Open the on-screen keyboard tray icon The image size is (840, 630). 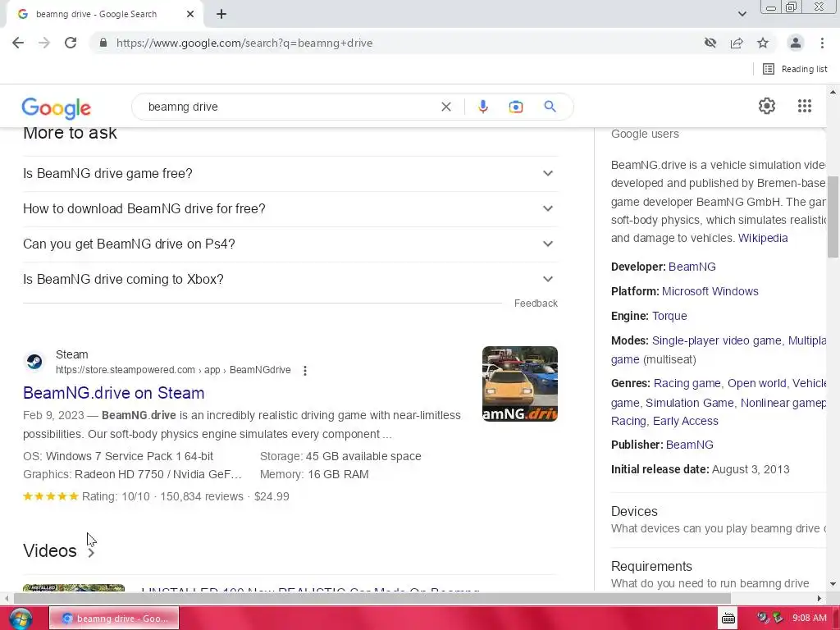point(728,619)
